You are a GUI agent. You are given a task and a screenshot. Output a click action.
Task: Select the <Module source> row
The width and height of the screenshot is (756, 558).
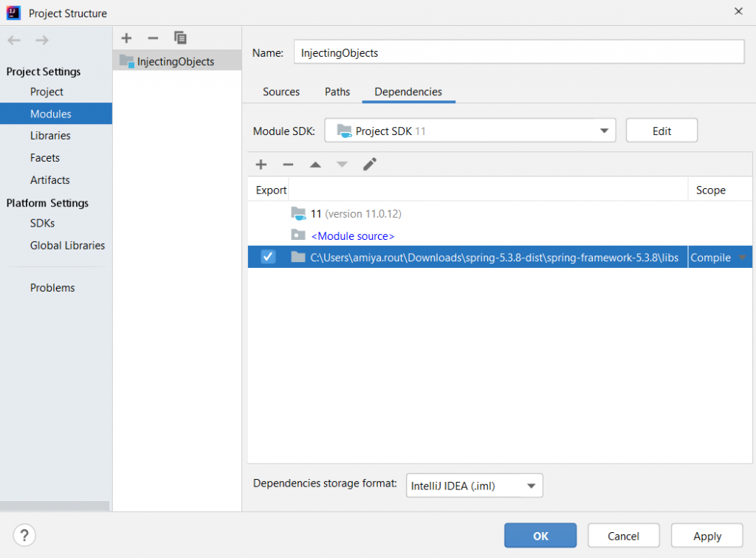click(x=500, y=235)
